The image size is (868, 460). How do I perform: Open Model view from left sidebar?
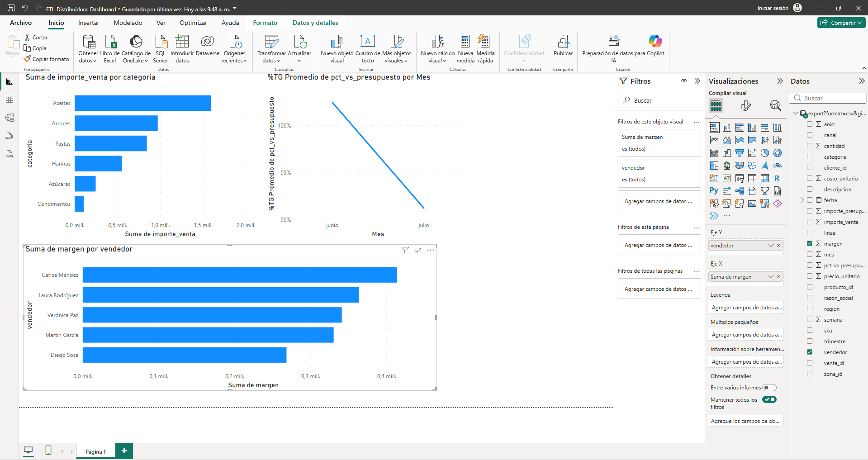[x=9, y=118]
